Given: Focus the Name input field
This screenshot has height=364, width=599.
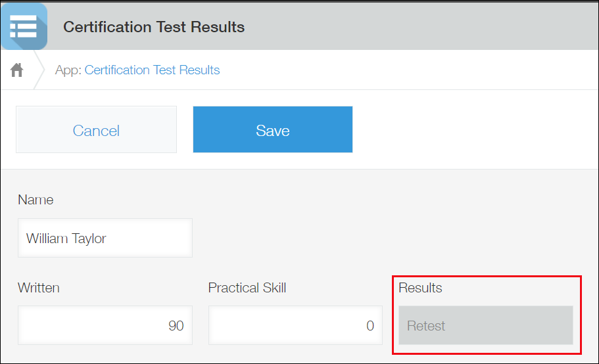Looking at the screenshot, I should coord(105,238).
